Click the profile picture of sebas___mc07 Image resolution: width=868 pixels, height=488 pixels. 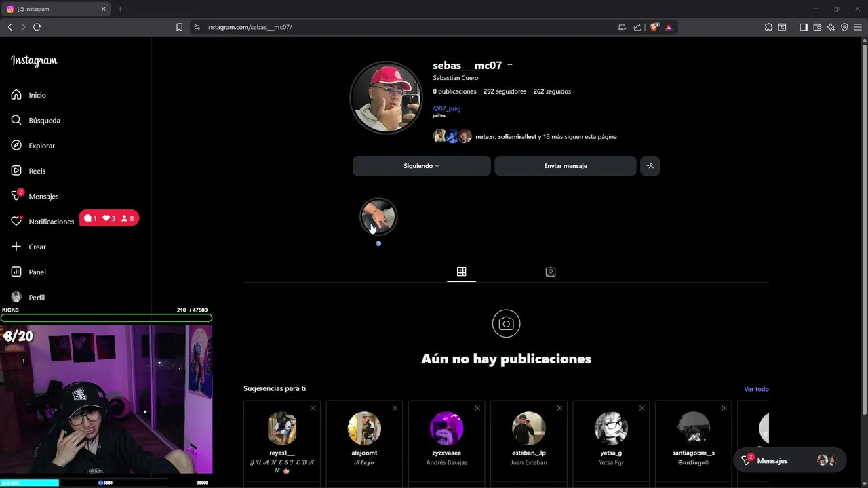tap(386, 98)
